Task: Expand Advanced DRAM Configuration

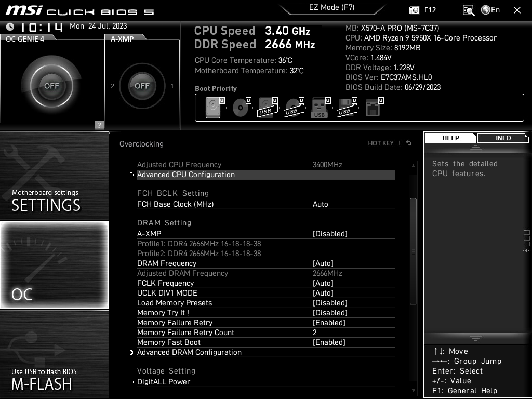Action: click(189, 352)
